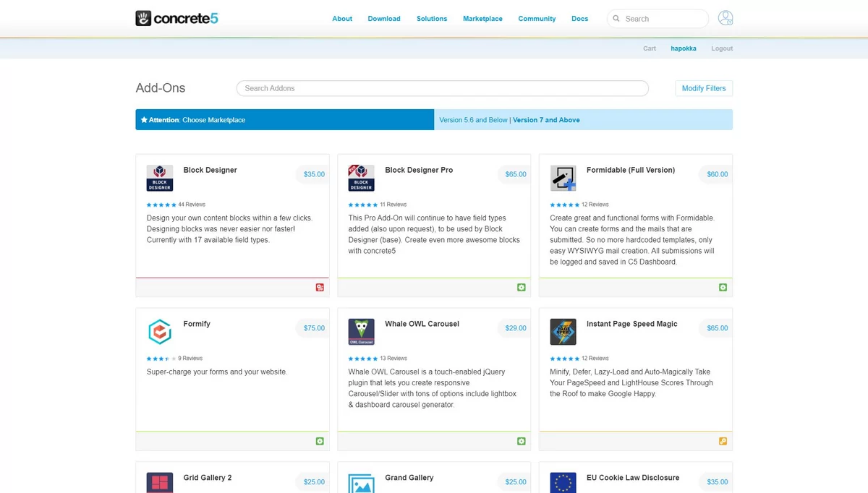Open the Grid Gallery 2 icon
Image resolution: width=868 pixels, height=493 pixels.
tap(160, 483)
